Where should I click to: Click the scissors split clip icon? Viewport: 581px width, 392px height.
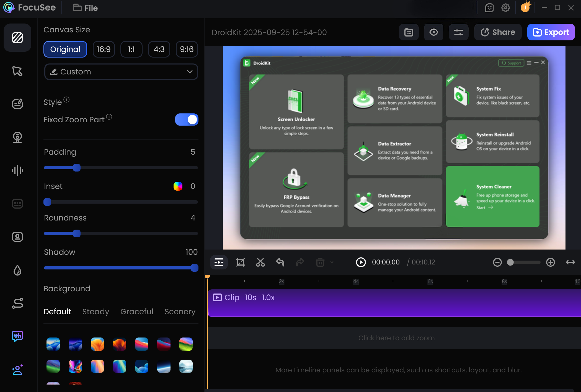(x=260, y=262)
